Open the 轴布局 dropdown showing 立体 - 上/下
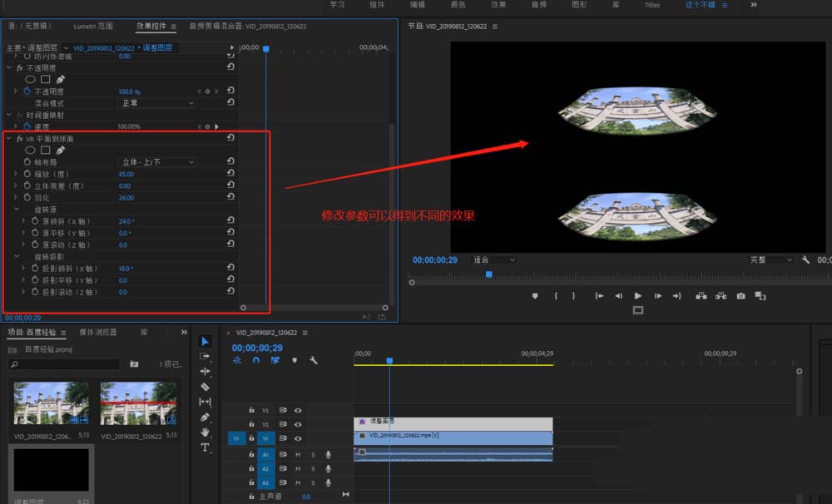This screenshot has width=832, height=504. pyautogui.click(x=157, y=162)
